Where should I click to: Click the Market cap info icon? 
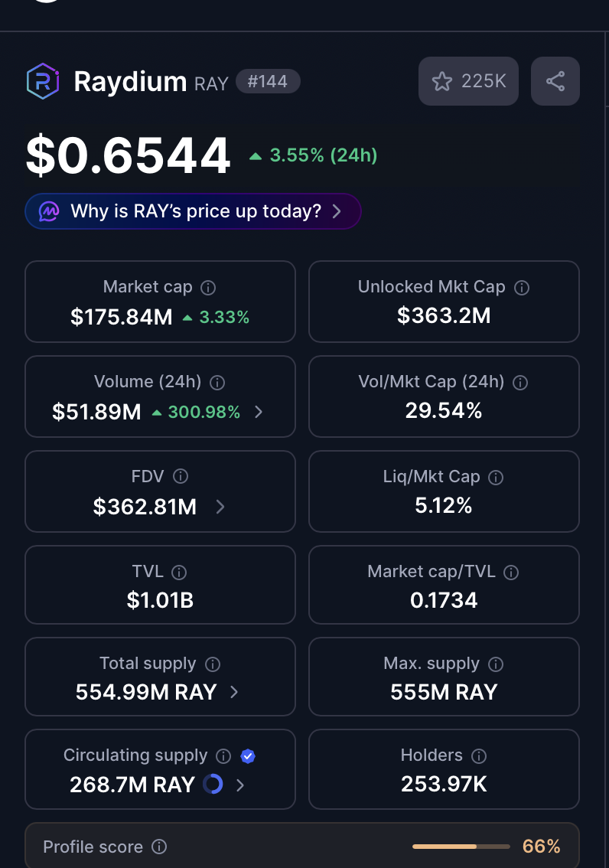pos(208,287)
